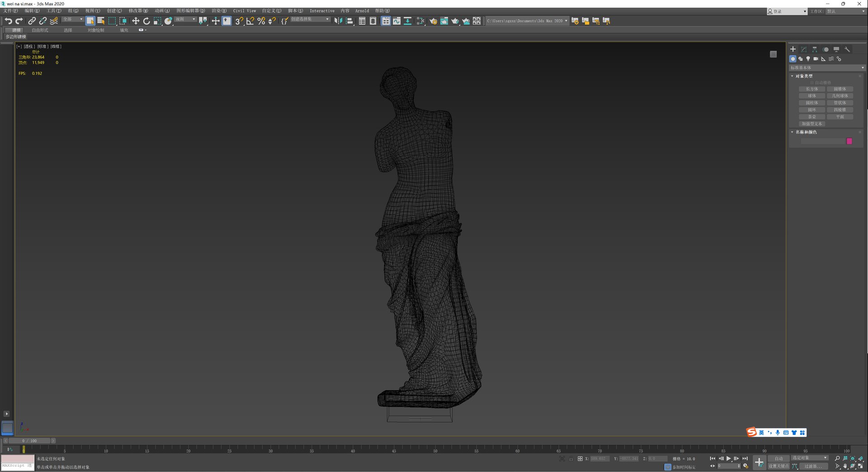Toggle the selection lock padlock

click(571, 459)
